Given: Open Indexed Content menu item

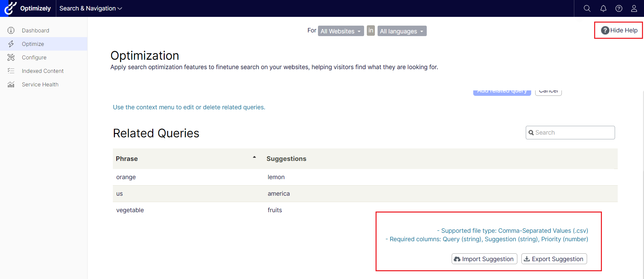Looking at the screenshot, I should point(42,71).
